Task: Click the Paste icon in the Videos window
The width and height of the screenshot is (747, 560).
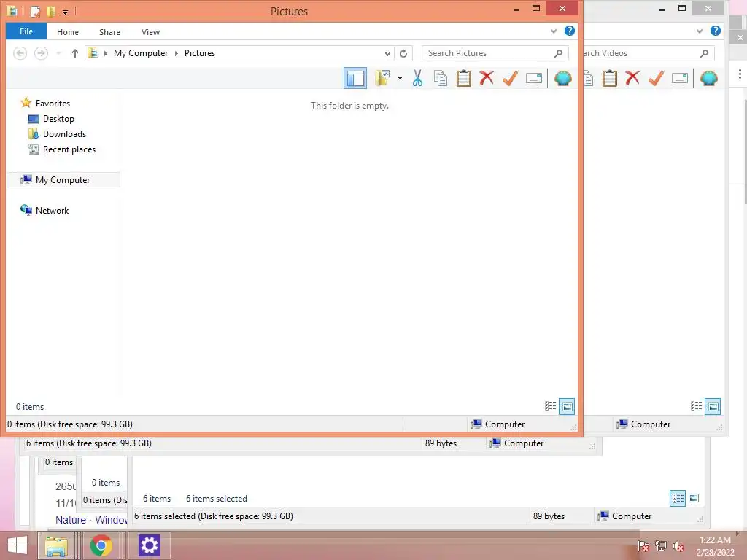Action: [x=609, y=78]
